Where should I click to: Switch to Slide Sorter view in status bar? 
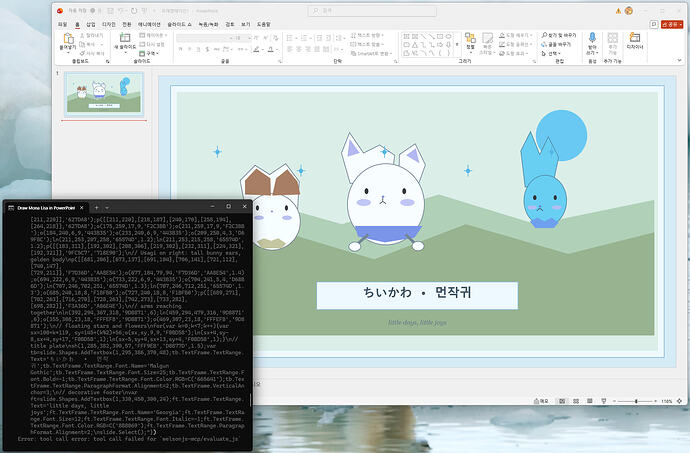576,401
